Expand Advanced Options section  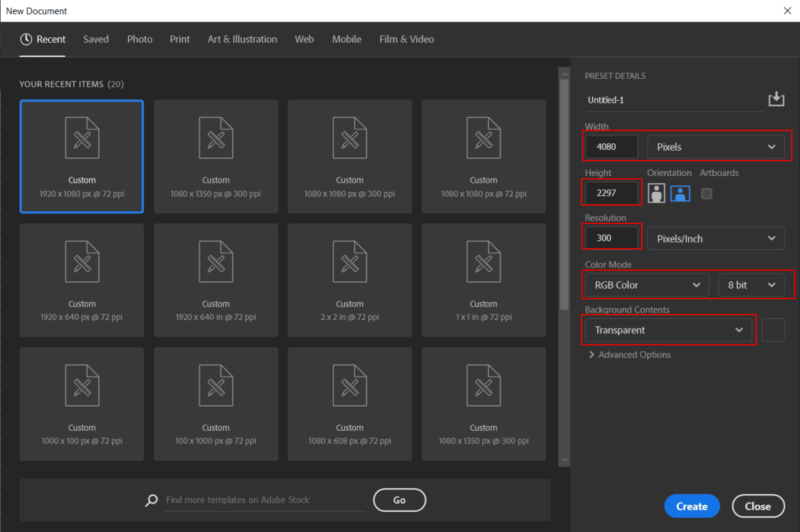pyautogui.click(x=629, y=355)
